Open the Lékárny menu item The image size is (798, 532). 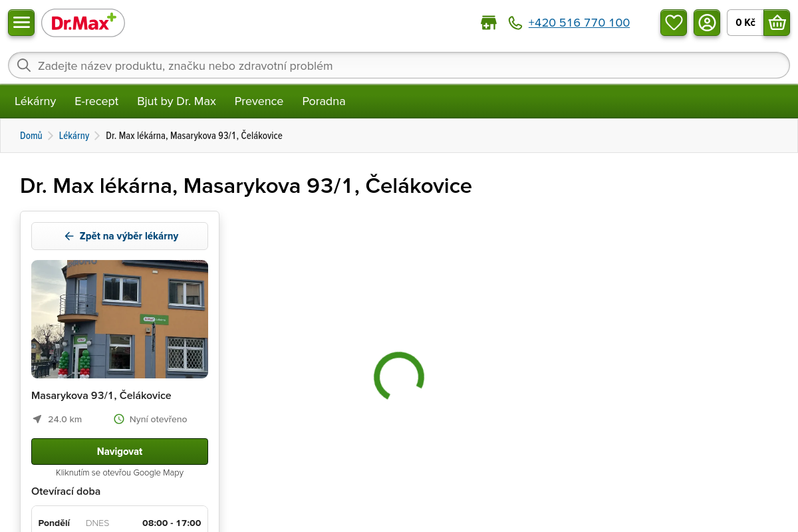35,101
